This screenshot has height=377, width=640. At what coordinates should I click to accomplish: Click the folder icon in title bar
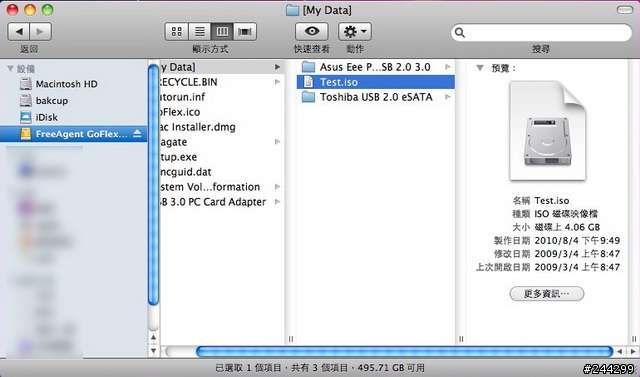tap(292, 10)
